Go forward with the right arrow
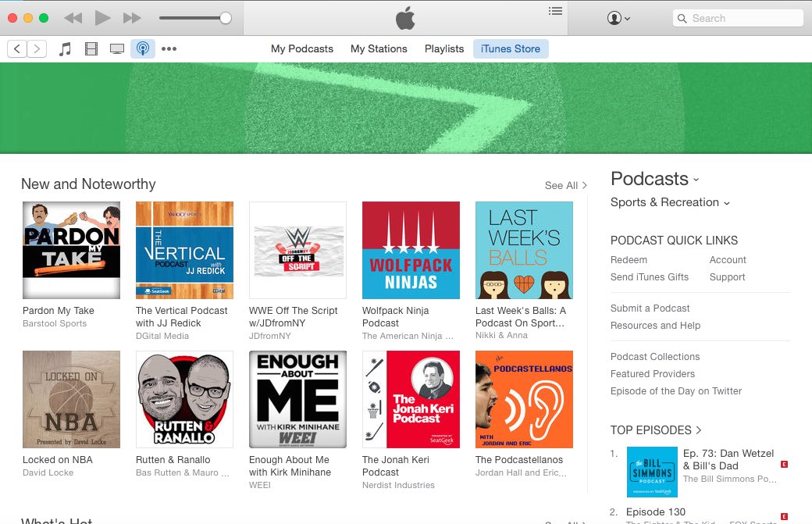This screenshot has width=812, height=524. 37,48
